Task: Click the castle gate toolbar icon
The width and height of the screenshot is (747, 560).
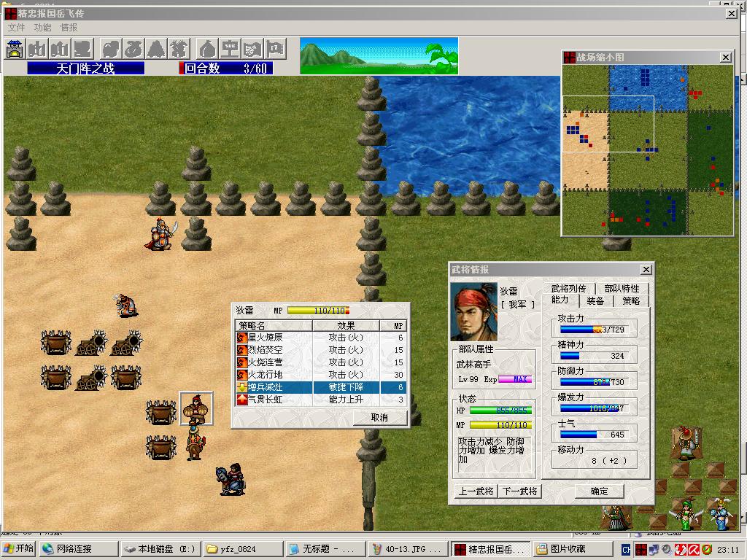Action: coord(15,49)
